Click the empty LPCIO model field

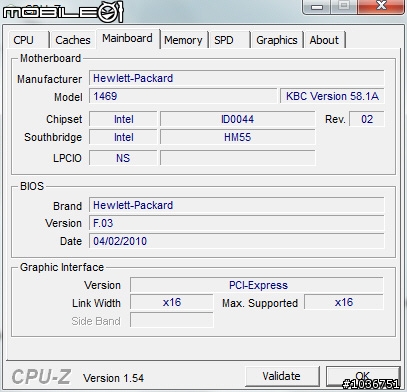(237, 158)
